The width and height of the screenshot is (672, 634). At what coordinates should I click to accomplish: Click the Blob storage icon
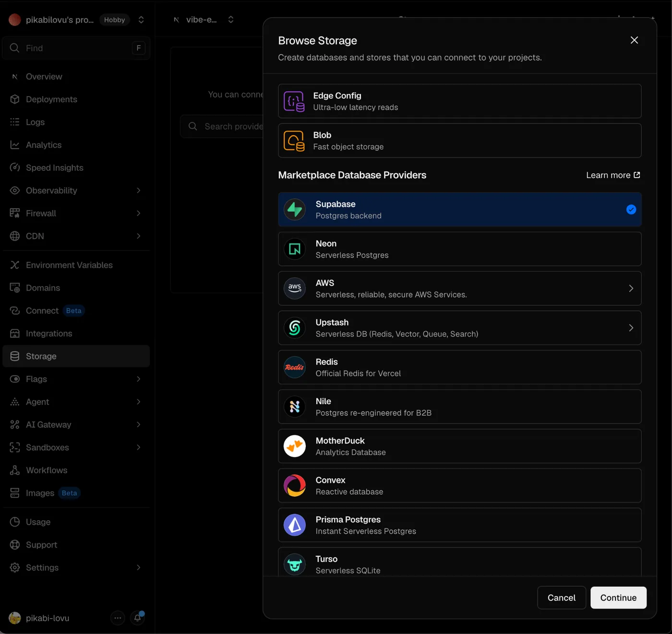294,141
